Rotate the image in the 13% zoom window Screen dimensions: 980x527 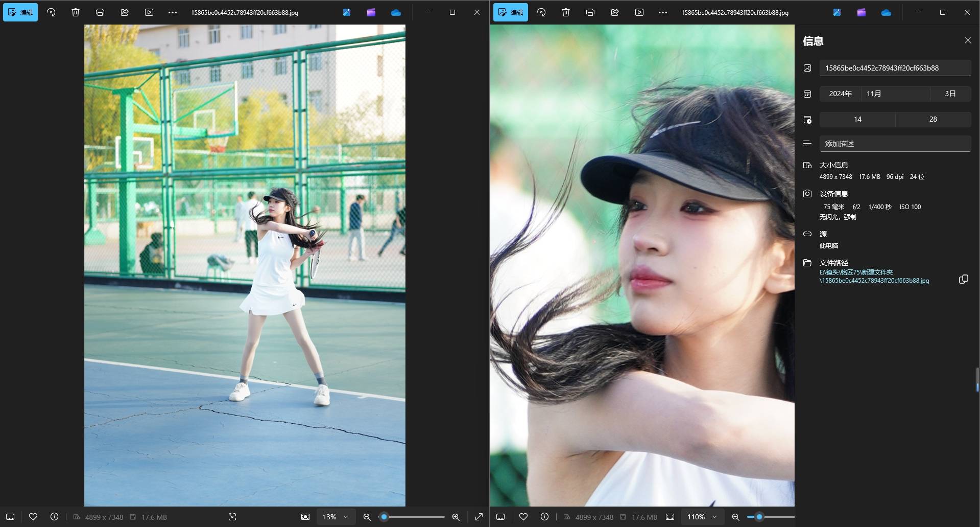[x=51, y=12]
